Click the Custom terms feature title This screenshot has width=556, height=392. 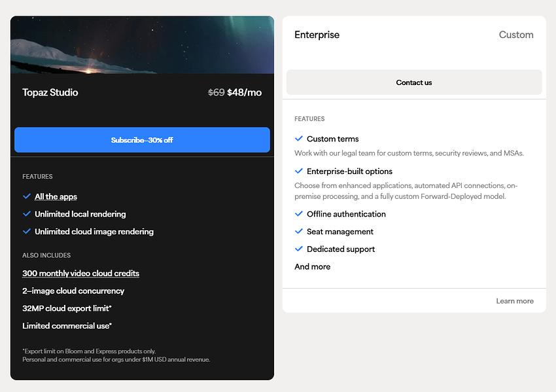click(332, 139)
